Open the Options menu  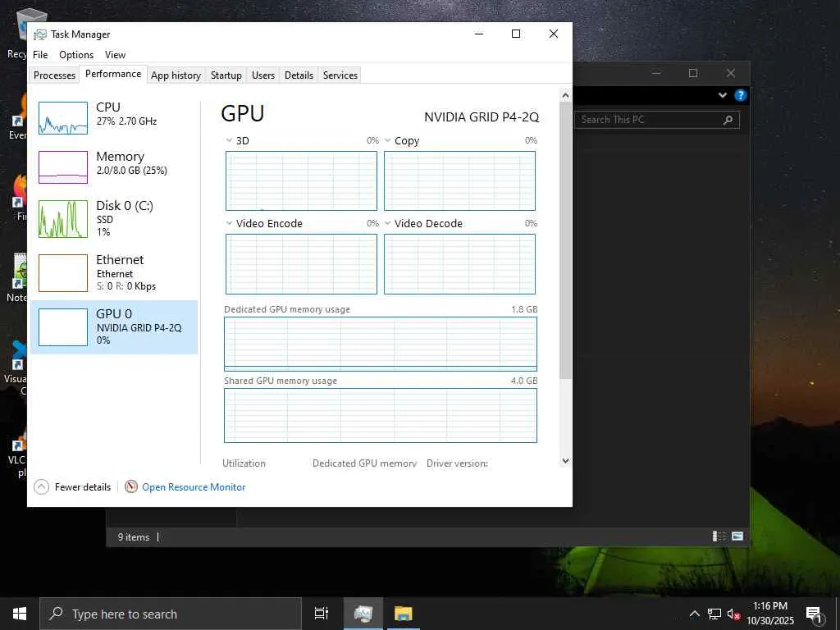tap(76, 55)
